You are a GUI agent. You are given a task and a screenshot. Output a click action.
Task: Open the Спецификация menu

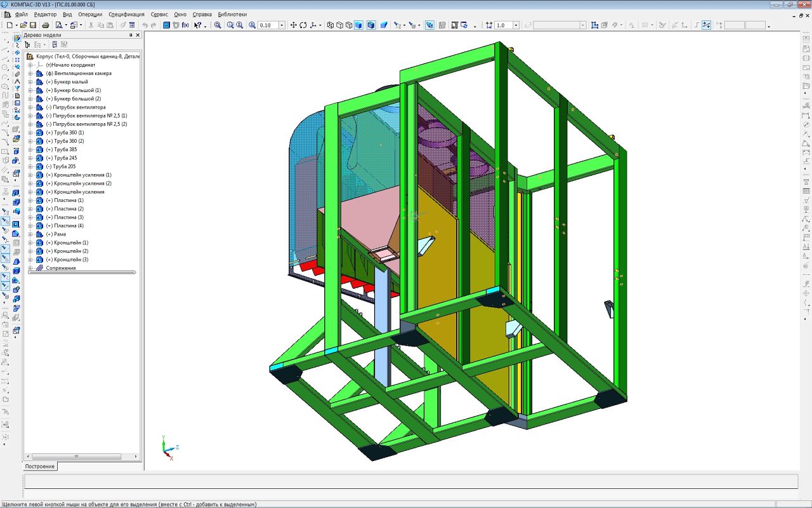(x=126, y=14)
